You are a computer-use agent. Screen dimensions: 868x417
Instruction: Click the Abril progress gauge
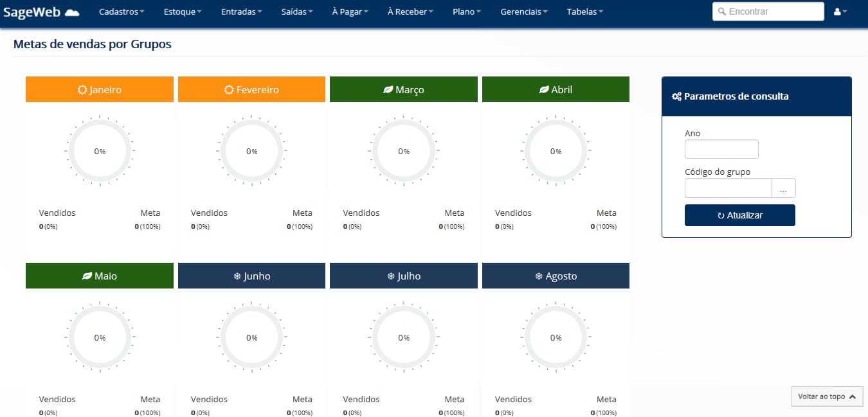(556, 152)
